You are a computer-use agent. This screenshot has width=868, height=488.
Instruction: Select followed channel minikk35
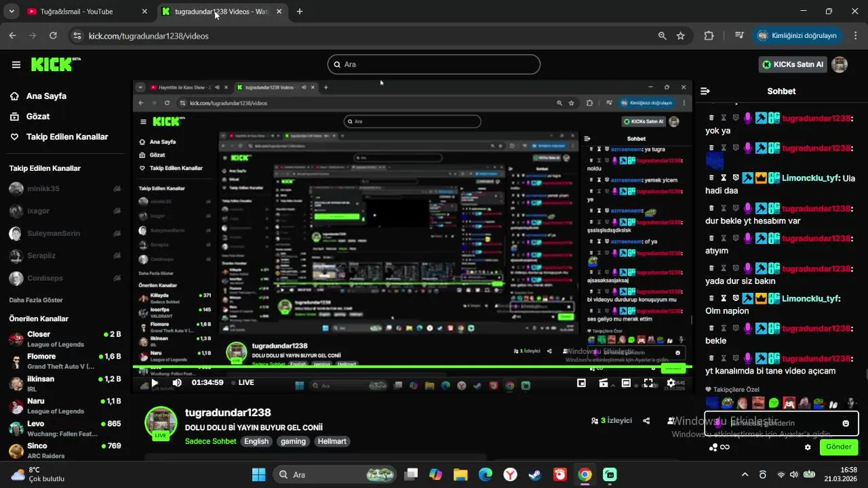pyautogui.click(x=65, y=188)
